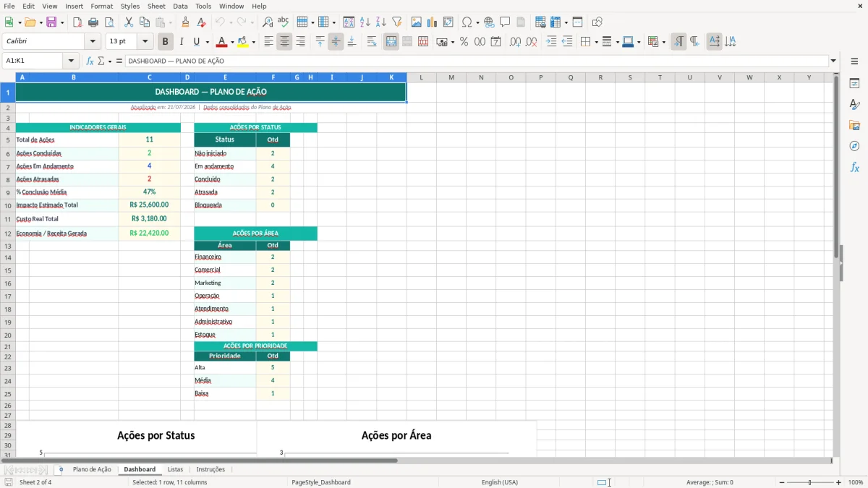868x488 pixels.
Task: Apply the red Font Color swatch
Action: (221, 42)
